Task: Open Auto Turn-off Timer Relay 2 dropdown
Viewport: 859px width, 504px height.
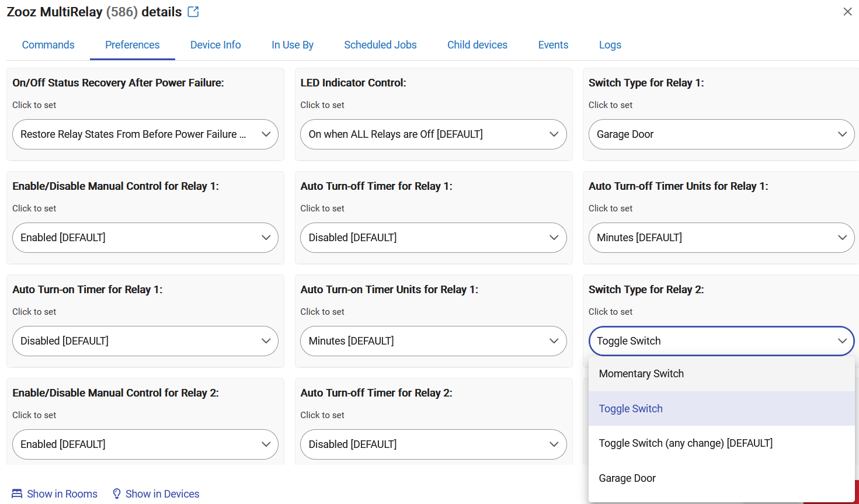Action: (433, 444)
